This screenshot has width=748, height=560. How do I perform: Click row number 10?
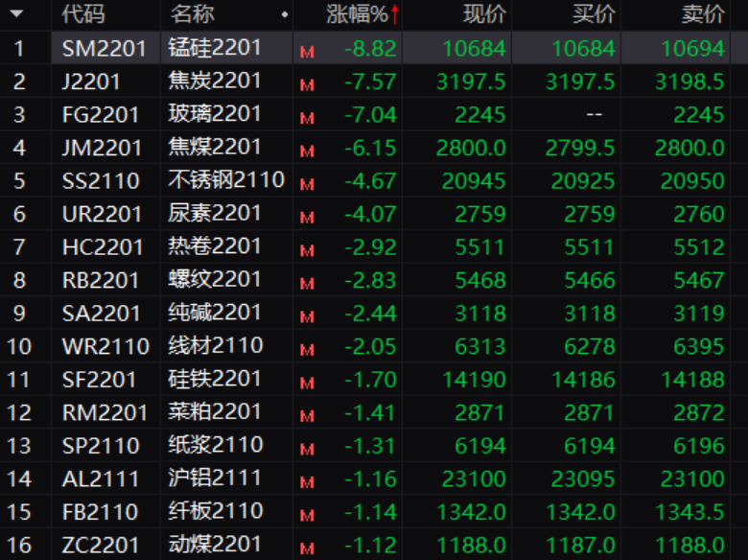click(19, 346)
